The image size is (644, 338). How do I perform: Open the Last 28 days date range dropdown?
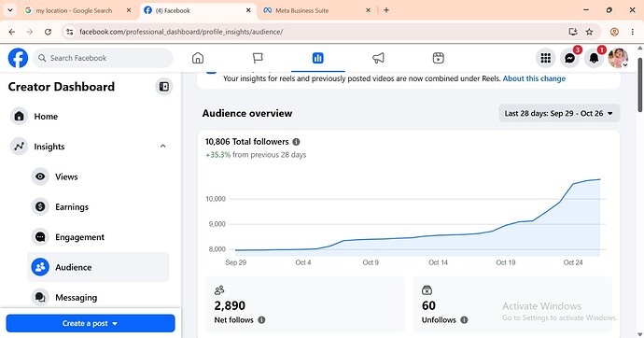pos(559,113)
